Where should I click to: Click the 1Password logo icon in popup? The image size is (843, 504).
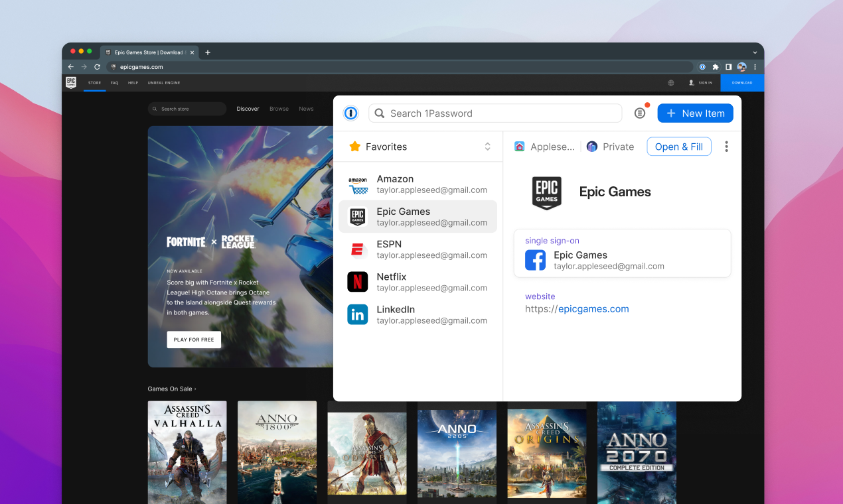(351, 113)
